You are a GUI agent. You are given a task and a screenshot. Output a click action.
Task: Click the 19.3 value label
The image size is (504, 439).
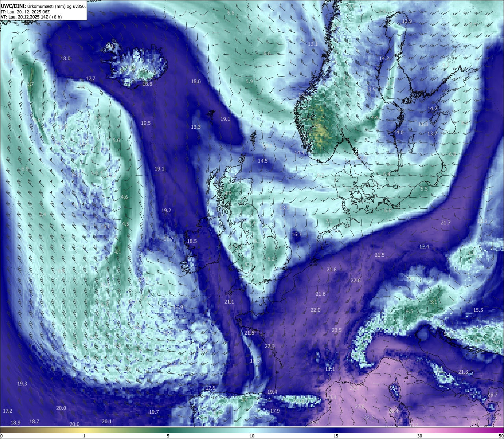click(22, 384)
